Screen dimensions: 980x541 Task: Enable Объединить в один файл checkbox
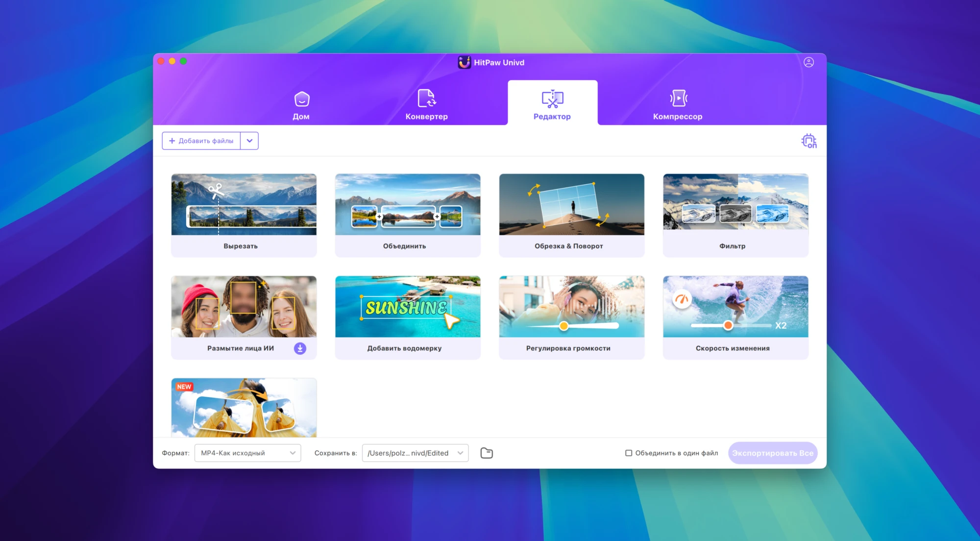click(x=629, y=453)
